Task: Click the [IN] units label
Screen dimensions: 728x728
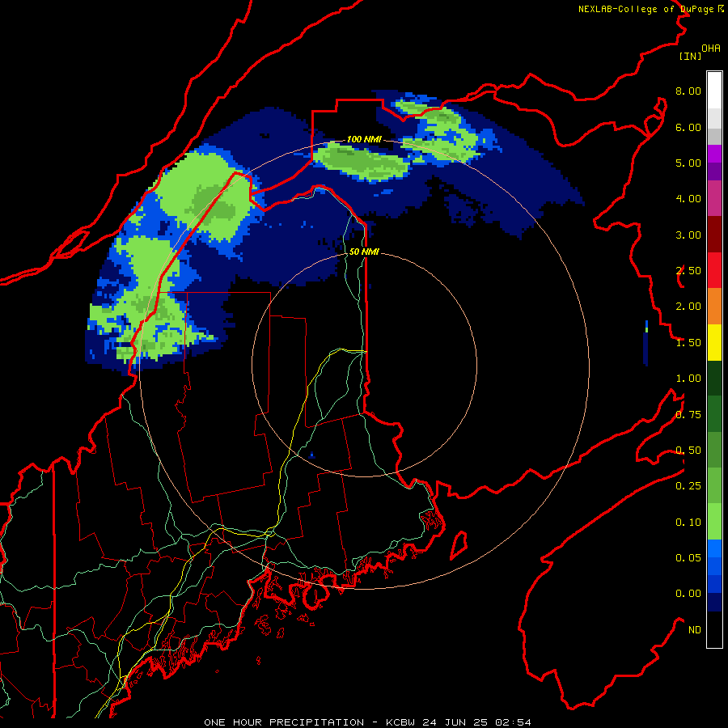Action: (690, 56)
